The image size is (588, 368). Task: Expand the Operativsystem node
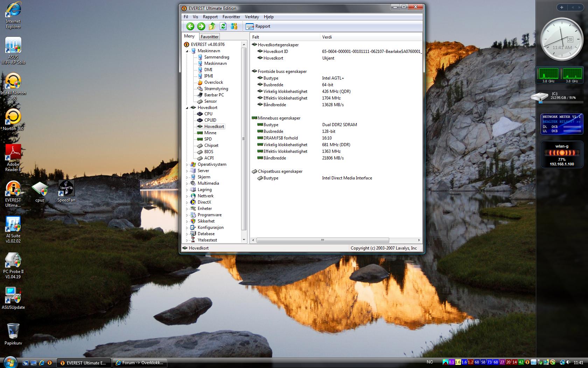[187, 165]
